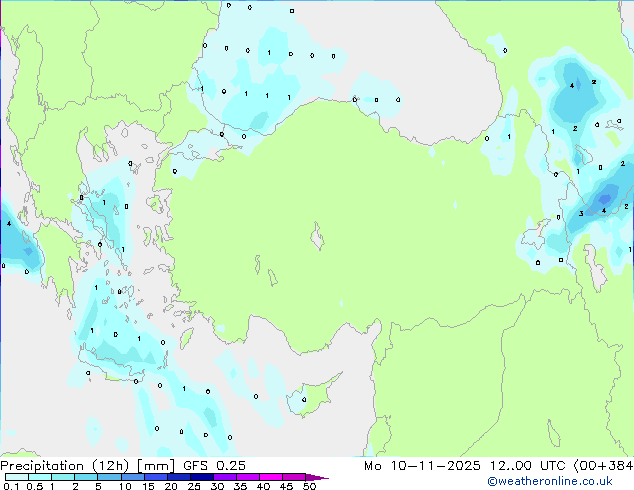The width and height of the screenshot is (634, 490).
Task: Click the "Mo 10-11-2025" date text
Action: (422, 466)
